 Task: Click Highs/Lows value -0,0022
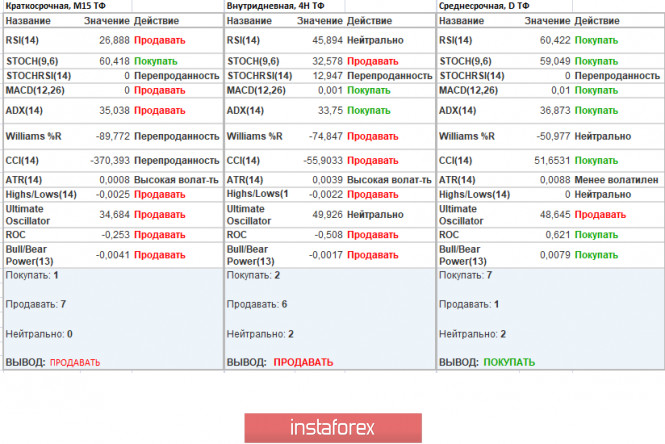(326, 194)
